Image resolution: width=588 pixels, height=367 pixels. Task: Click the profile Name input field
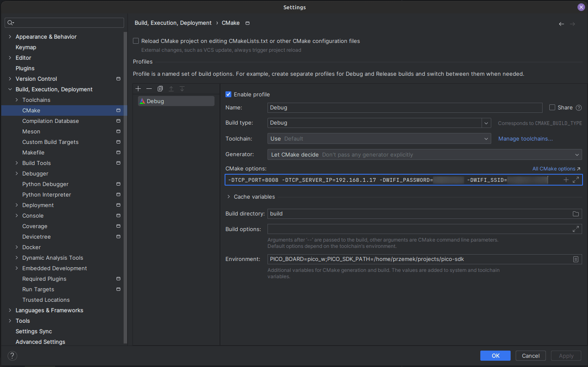click(405, 108)
